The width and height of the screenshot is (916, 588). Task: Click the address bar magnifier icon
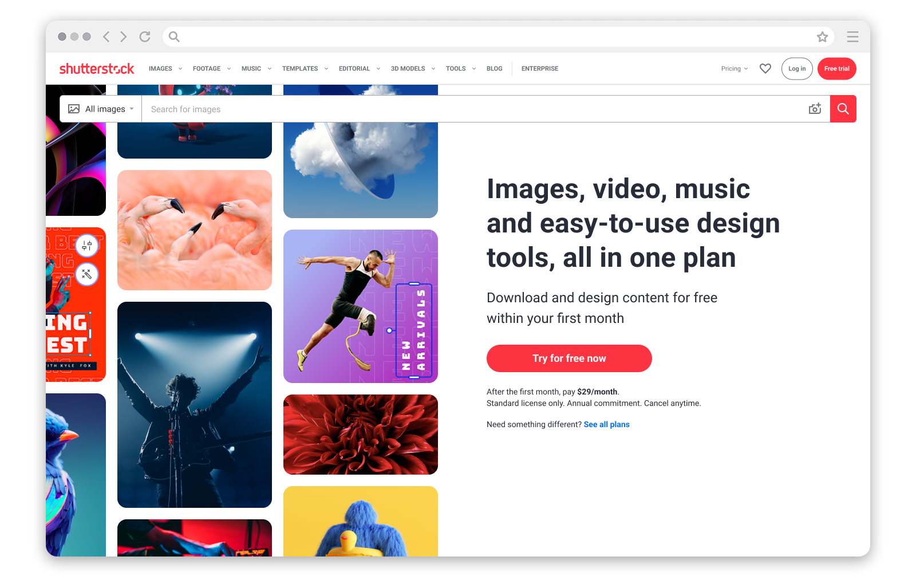click(x=174, y=37)
